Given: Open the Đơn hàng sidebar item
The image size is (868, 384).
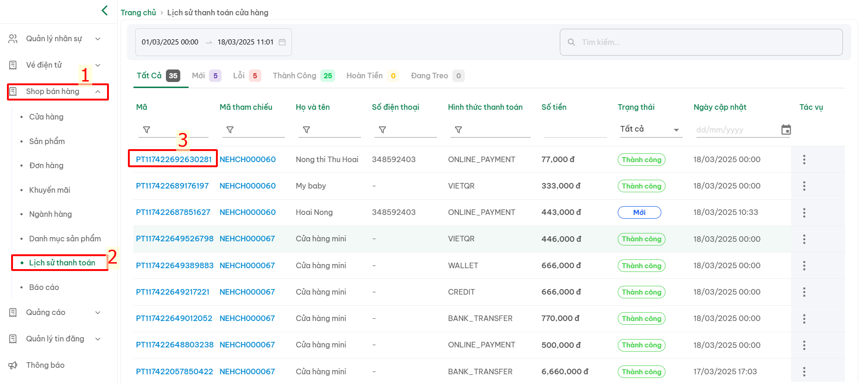Looking at the screenshot, I should [x=46, y=165].
